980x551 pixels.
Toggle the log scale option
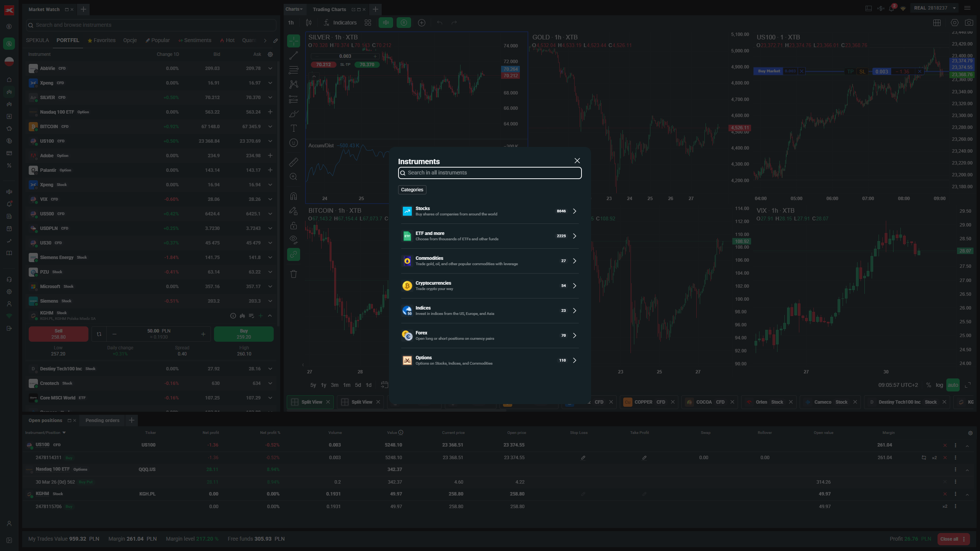pos(939,385)
